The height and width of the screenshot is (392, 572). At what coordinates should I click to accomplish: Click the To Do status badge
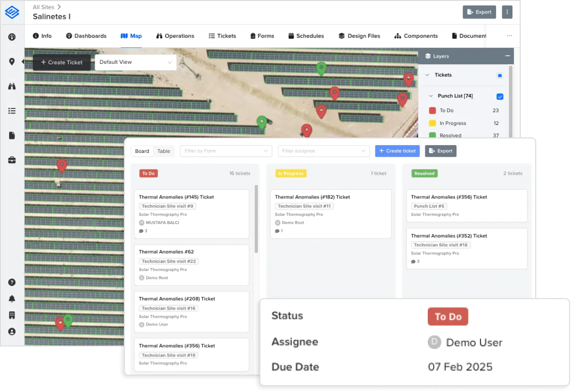(448, 317)
